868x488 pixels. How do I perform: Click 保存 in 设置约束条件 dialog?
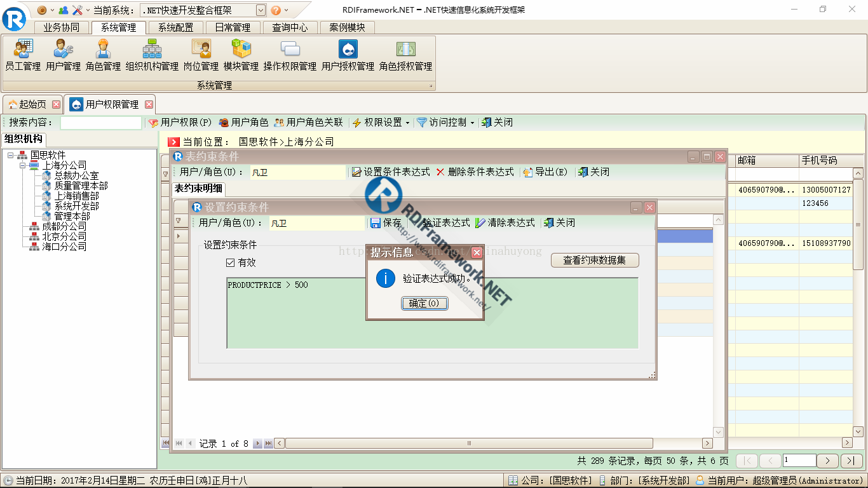pos(386,223)
